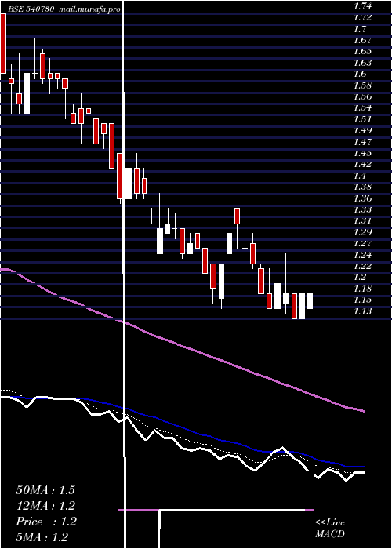The width and height of the screenshot is (392, 549).
Task: Click the 1.74 price axis label
Action: pos(362,6)
